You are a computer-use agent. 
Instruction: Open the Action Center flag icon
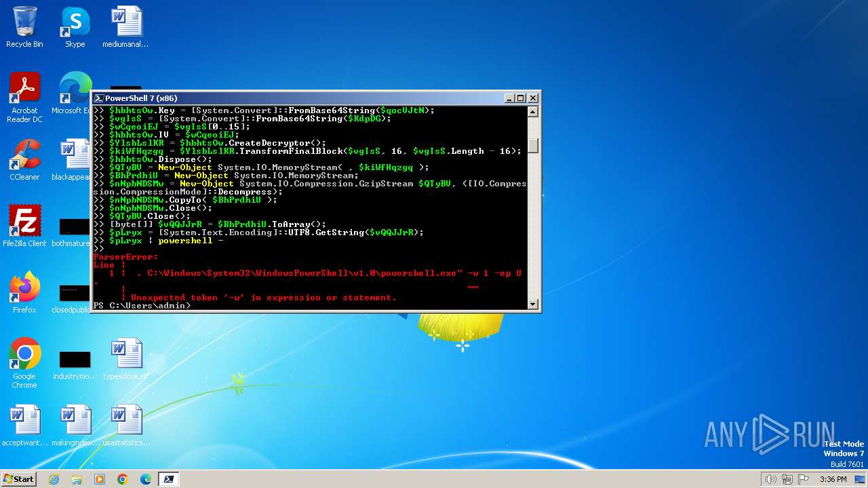point(804,479)
